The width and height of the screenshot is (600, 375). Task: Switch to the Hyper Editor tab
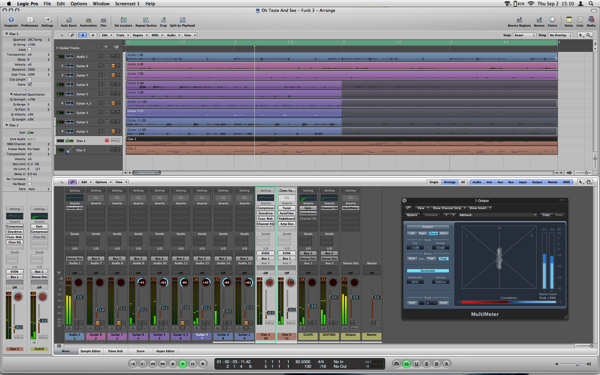pos(165,351)
